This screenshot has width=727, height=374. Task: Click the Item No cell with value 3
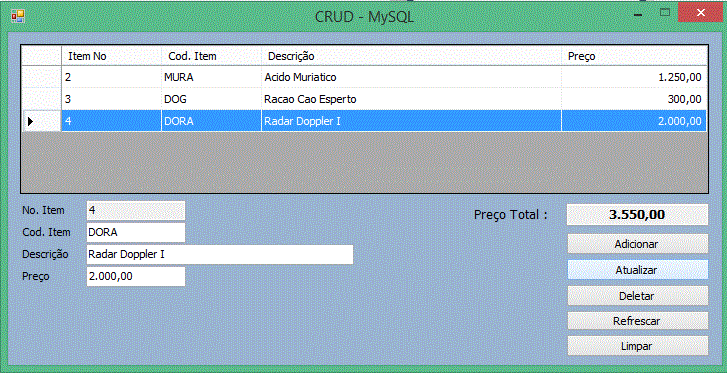pyautogui.click(x=111, y=99)
